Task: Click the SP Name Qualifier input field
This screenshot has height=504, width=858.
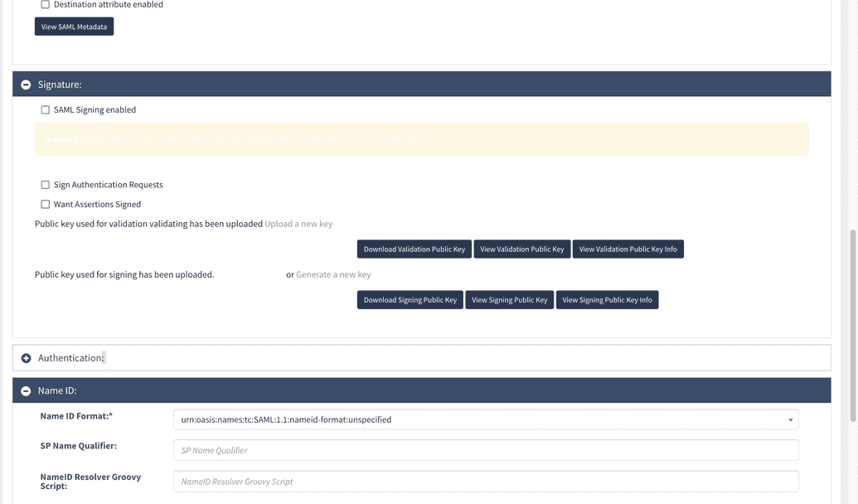Action: pos(485,449)
